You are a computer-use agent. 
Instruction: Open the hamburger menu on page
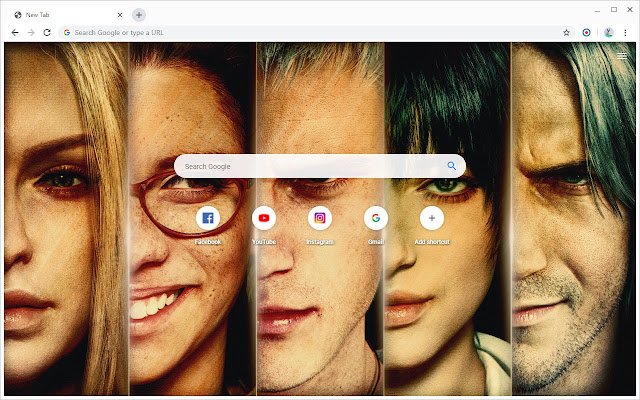pos(622,56)
